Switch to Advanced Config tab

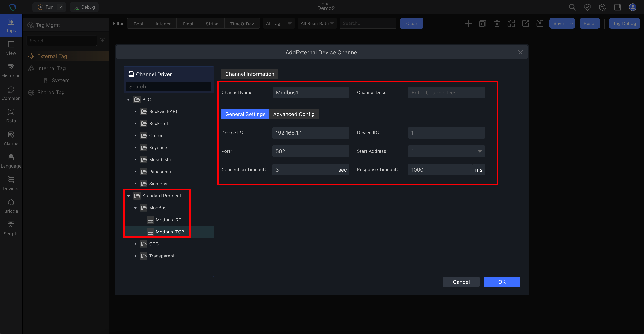294,114
